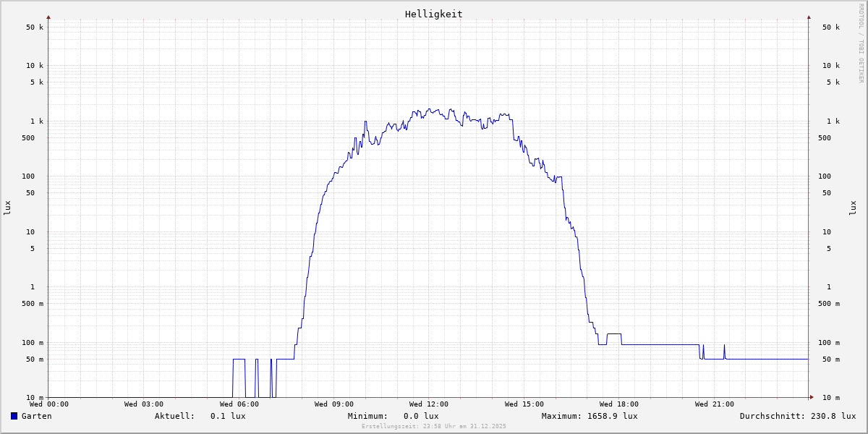868x434 pixels.
Task: Click the Erstellungszeit timestamp footer
Action: click(x=434, y=426)
